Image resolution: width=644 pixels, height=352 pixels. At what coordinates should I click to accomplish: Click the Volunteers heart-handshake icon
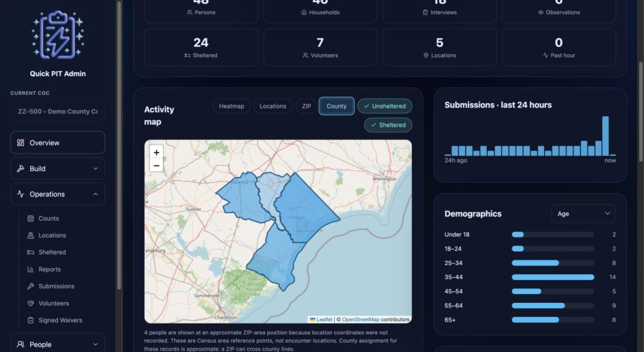[x=30, y=303]
